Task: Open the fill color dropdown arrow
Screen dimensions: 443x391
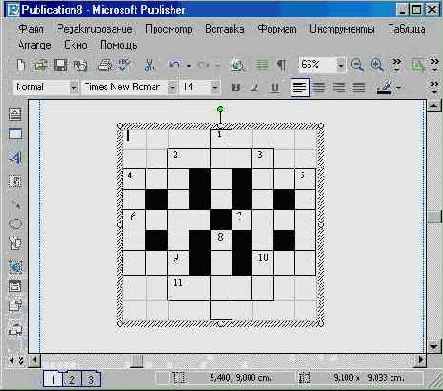Action: pos(398,88)
